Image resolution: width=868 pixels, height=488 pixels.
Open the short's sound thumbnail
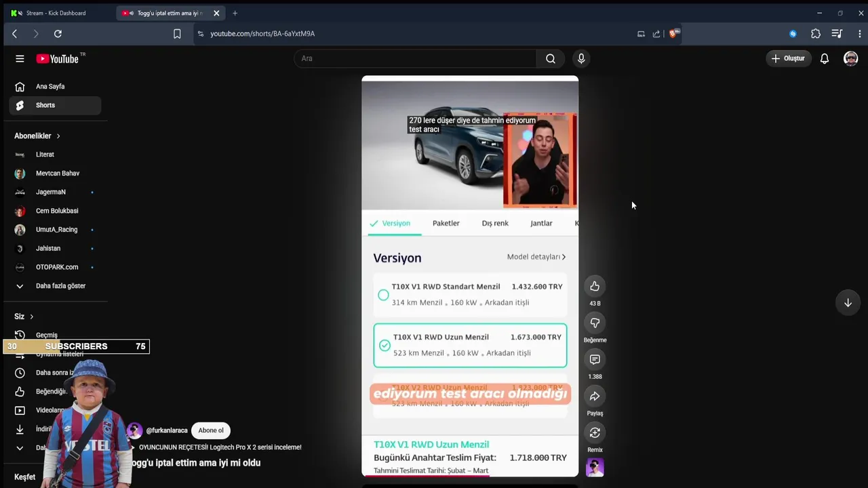click(x=595, y=468)
